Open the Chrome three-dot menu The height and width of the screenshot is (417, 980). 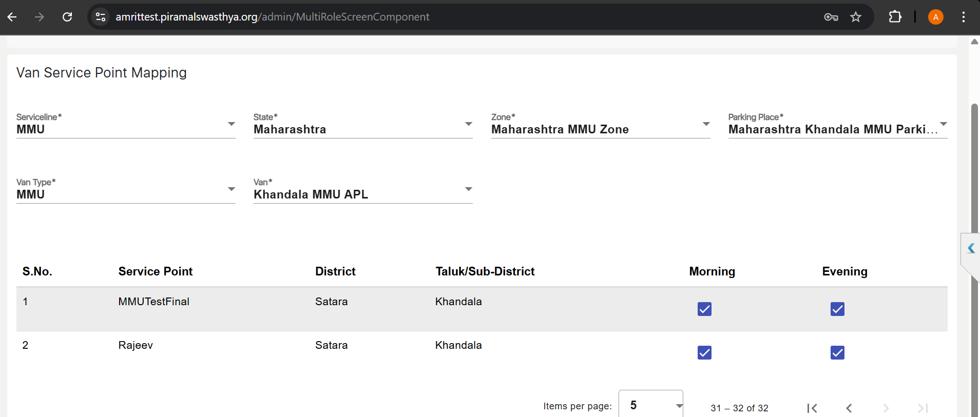[x=963, y=17]
